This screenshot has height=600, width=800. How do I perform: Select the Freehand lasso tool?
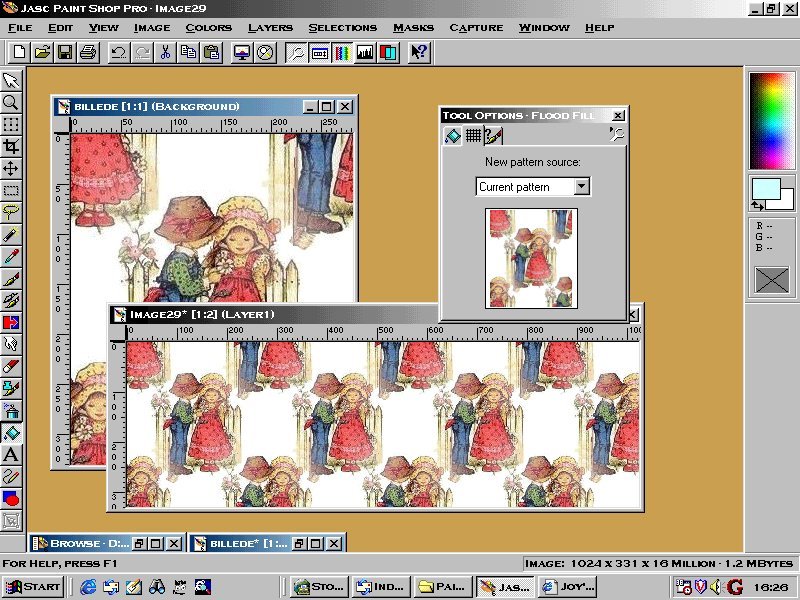click(x=11, y=211)
